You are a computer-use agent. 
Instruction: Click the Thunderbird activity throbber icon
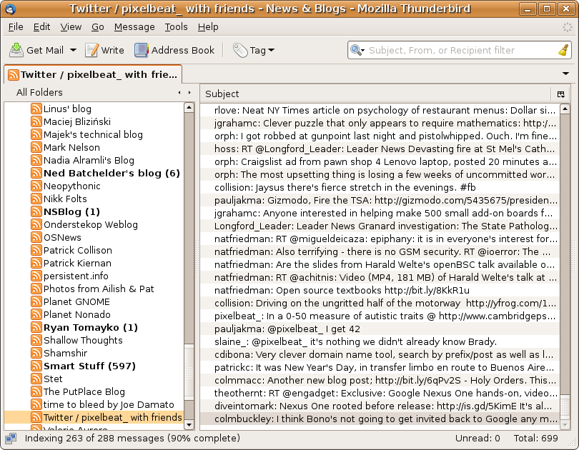tap(567, 27)
